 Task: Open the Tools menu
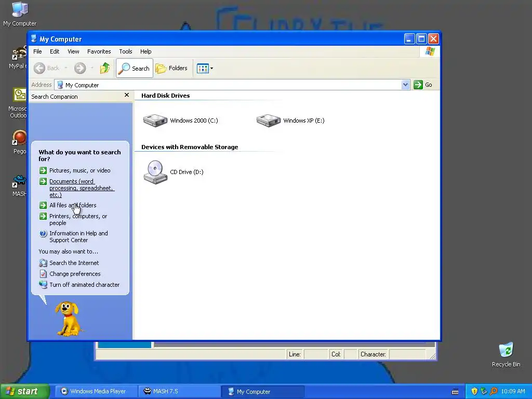coord(126,51)
